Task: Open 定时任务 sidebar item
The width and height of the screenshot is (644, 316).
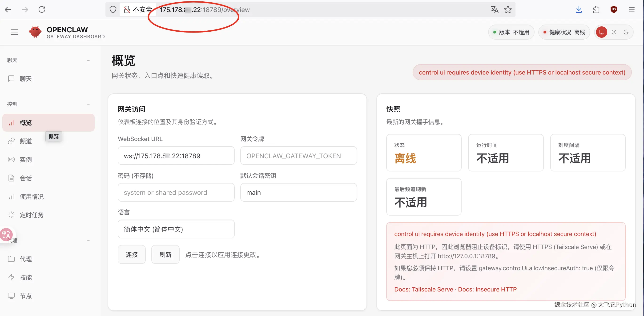Action: pyautogui.click(x=32, y=215)
